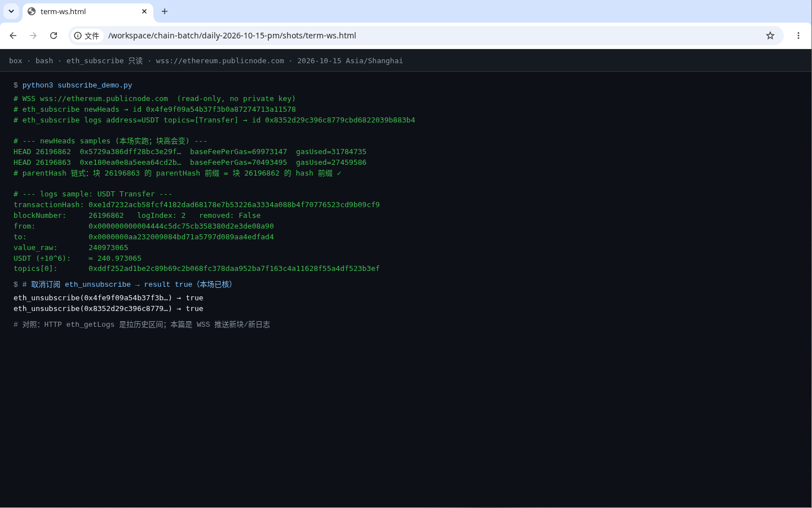Click gasUsed=27459586 value

click(x=331, y=163)
